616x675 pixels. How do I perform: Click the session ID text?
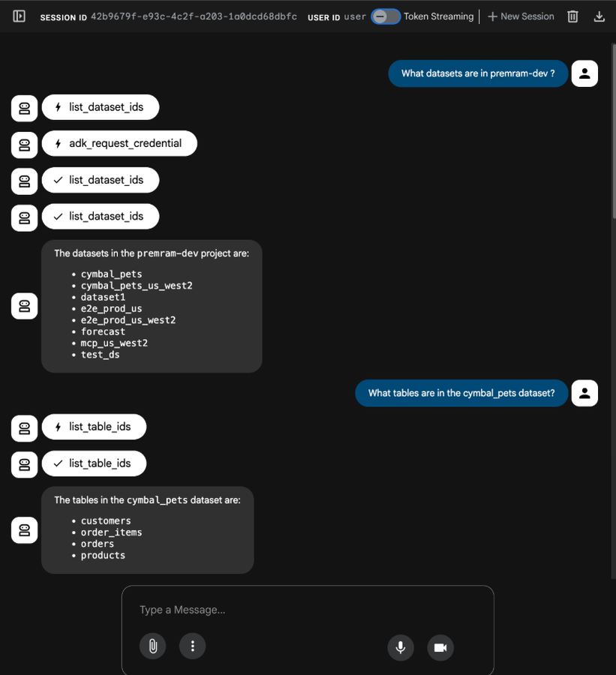pos(194,16)
